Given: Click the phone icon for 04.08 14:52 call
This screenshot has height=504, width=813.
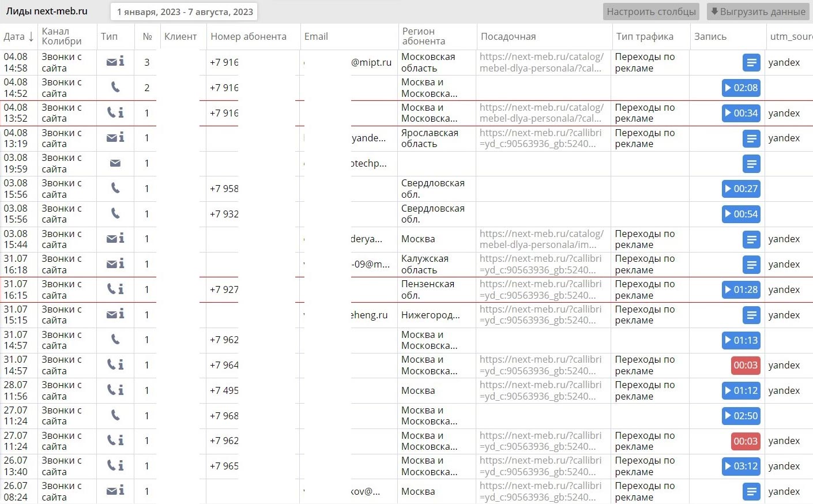Looking at the screenshot, I should pos(115,88).
